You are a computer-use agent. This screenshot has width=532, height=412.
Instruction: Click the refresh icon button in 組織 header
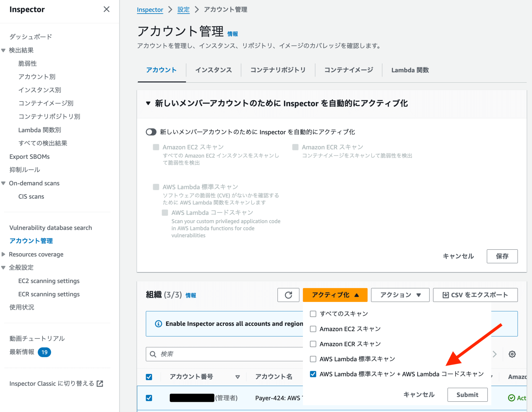click(x=288, y=295)
